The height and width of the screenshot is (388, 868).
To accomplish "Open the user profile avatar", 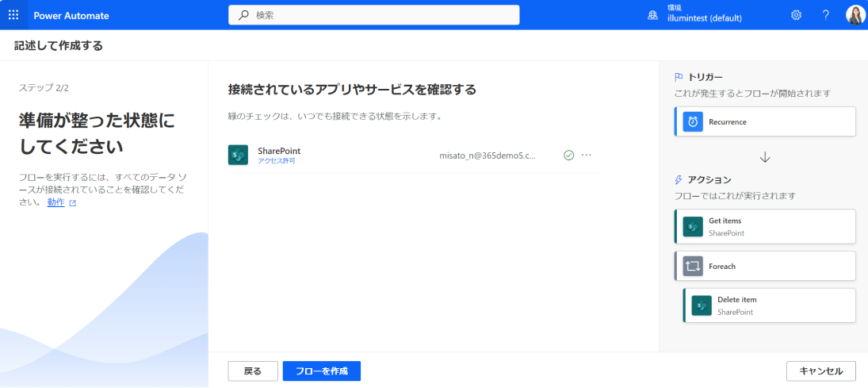I will (855, 15).
